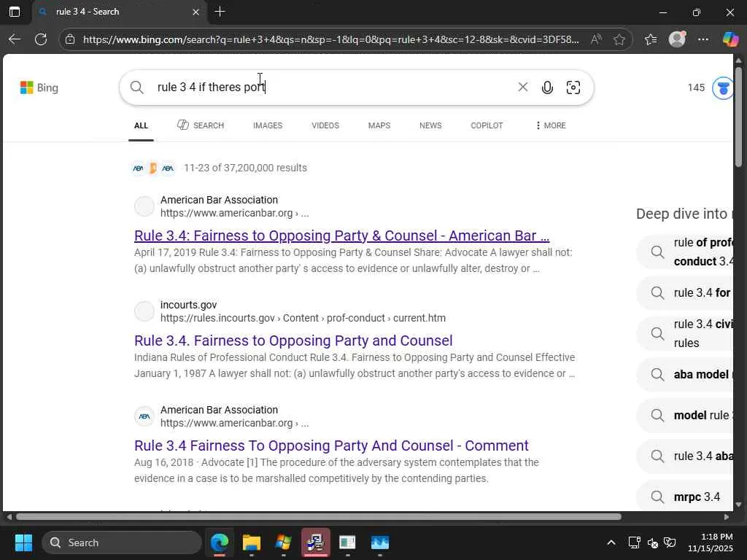747x560 pixels.
Task: Add page to favorites with star icon
Action: [619, 39]
